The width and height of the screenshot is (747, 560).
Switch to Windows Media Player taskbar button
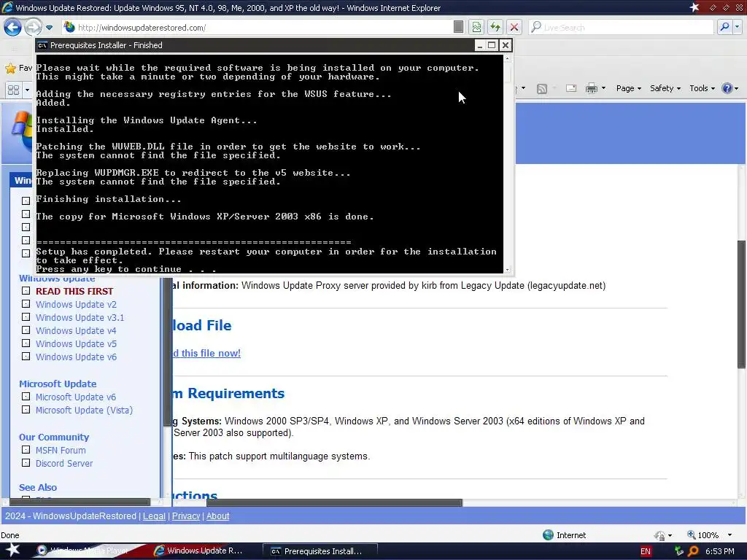pyautogui.click(x=85, y=551)
